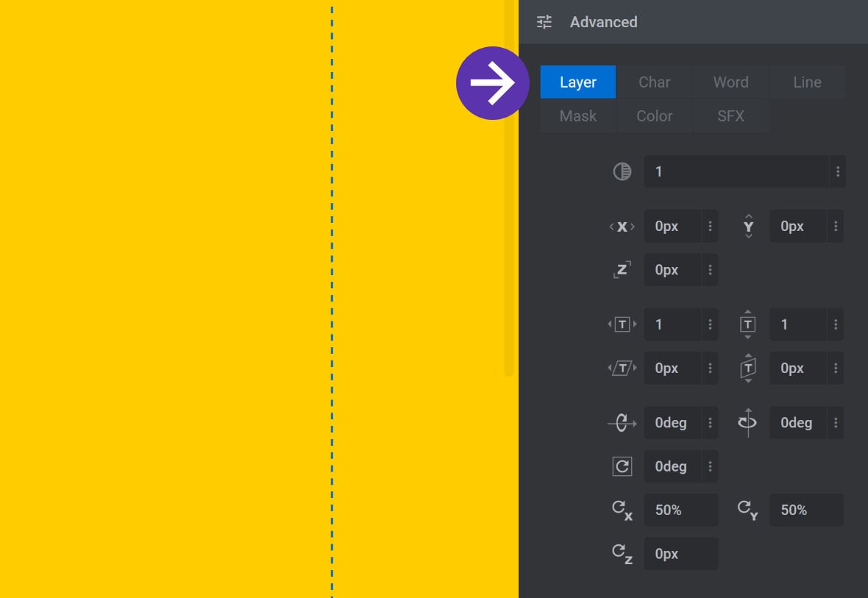Edit the horizontal scale value field
868x598 pixels.
point(672,324)
